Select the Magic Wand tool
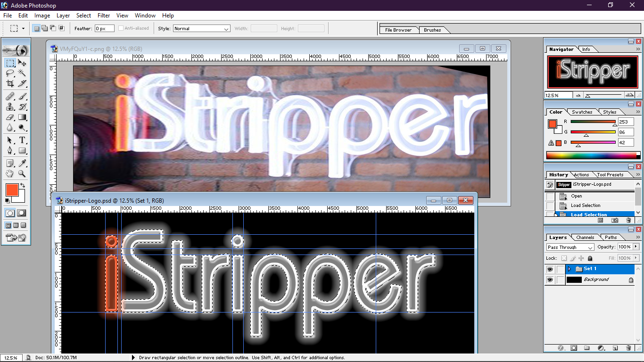This screenshot has height=362, width=644. 22,73
